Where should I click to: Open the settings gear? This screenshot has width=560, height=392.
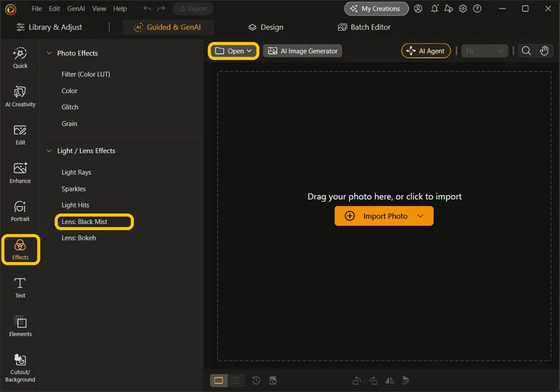[463, 8]
